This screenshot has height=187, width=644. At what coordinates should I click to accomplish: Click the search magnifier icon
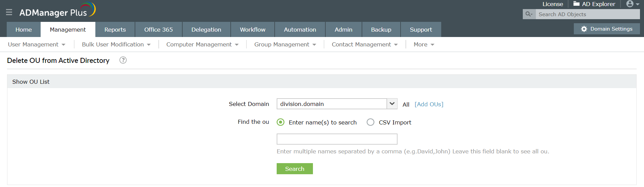529,14
